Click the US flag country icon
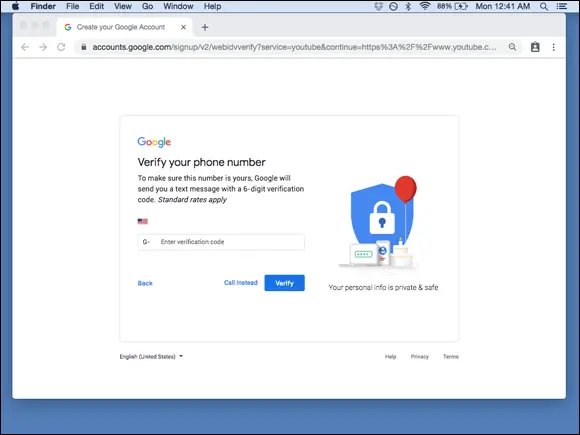 pyautogui.click(x=142, y=221)
